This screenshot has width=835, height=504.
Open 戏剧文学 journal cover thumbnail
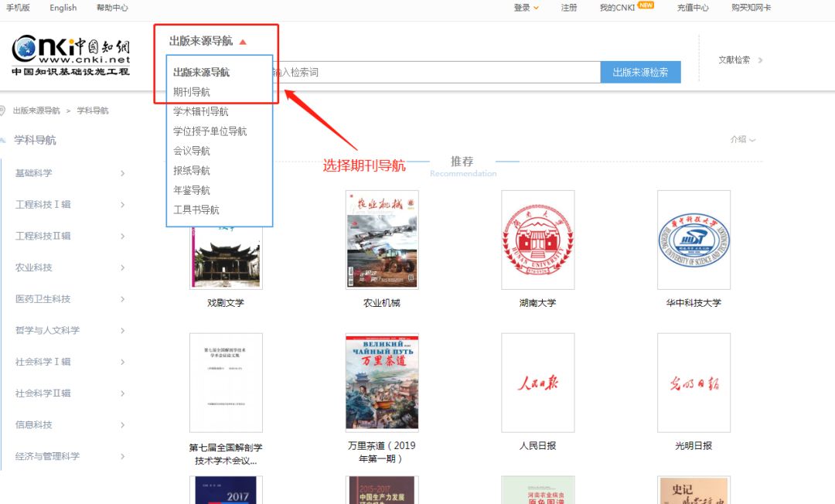(226, 257)
